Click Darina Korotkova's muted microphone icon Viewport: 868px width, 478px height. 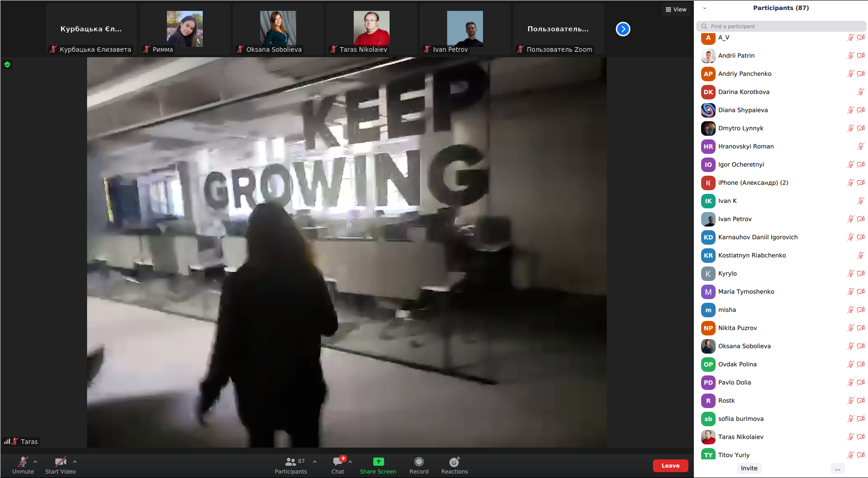tap(860, 92)
